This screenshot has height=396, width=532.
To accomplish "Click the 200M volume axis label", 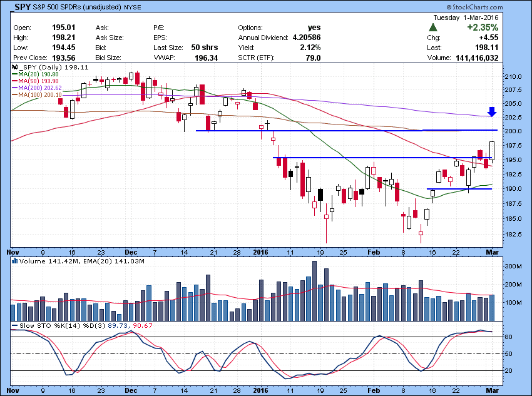I will pyautogui.click(x=513, y=285).
